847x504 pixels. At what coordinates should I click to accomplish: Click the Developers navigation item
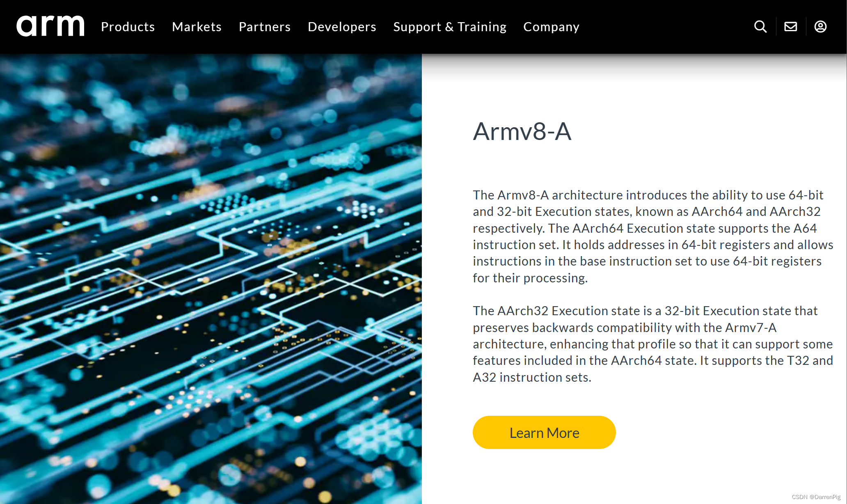(x=342, y=26)
